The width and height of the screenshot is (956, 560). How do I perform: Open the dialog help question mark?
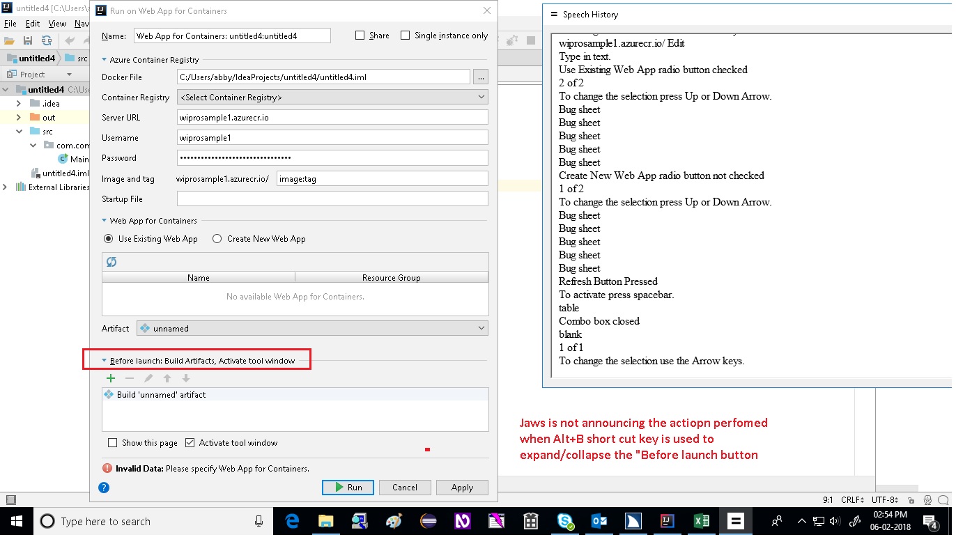click(103, 487)
